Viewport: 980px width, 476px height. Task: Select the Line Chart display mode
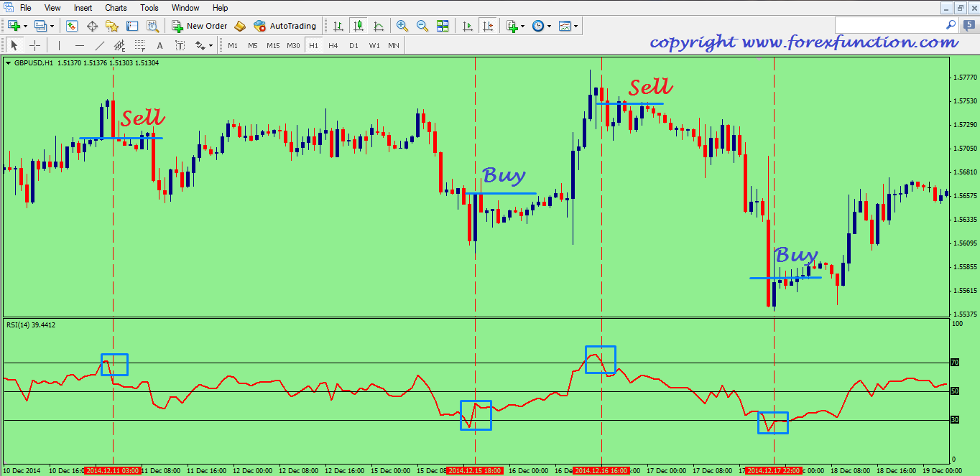(x=379, y=26)
